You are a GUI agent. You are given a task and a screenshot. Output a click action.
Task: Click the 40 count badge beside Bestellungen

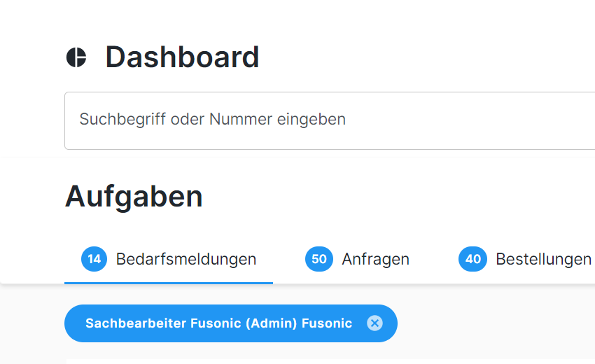473,259
